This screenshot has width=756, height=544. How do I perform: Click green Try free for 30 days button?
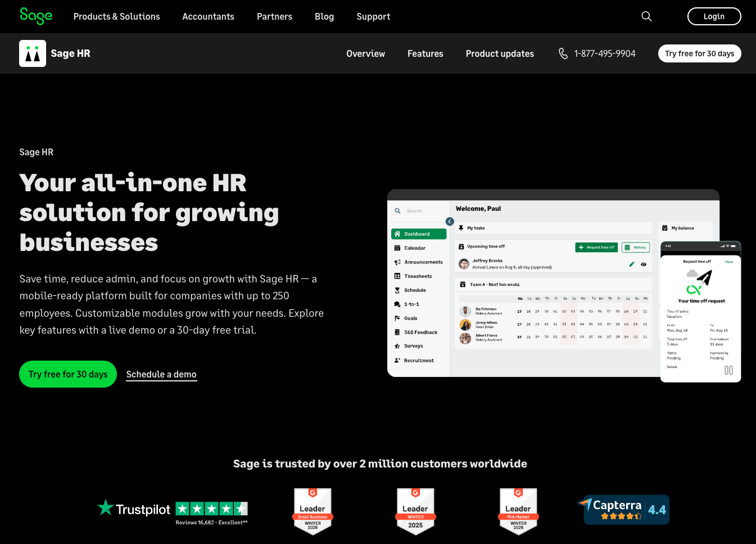coord(68,374)
